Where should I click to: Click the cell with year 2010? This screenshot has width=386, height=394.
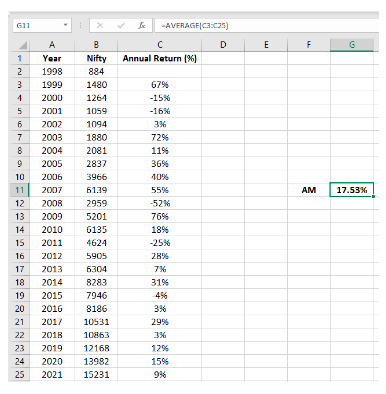click(52, 230)
